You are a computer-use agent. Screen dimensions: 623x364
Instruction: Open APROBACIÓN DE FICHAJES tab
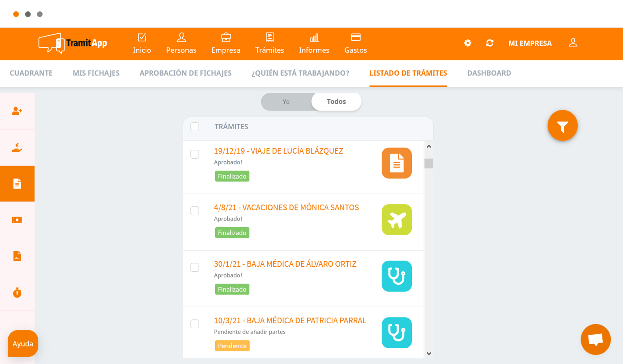(x=185, y=73)
